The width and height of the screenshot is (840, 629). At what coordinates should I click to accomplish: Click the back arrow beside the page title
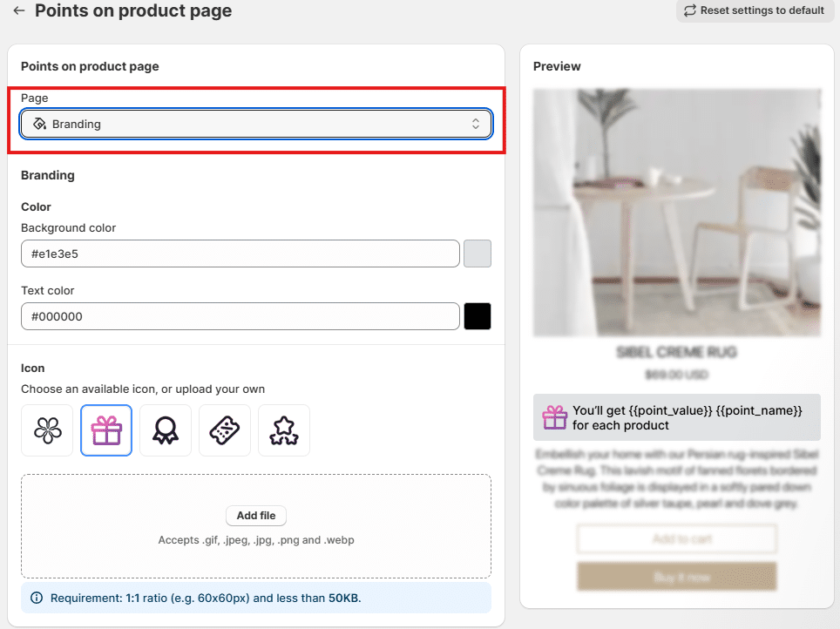[x=19, y=11]
